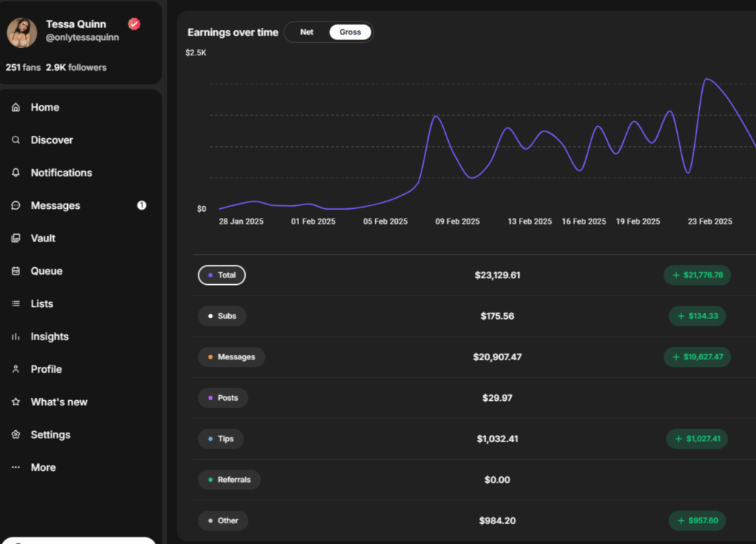Open Discover via magnifier icon
This screenshot has height=544, width=756.
coord(16,140)
